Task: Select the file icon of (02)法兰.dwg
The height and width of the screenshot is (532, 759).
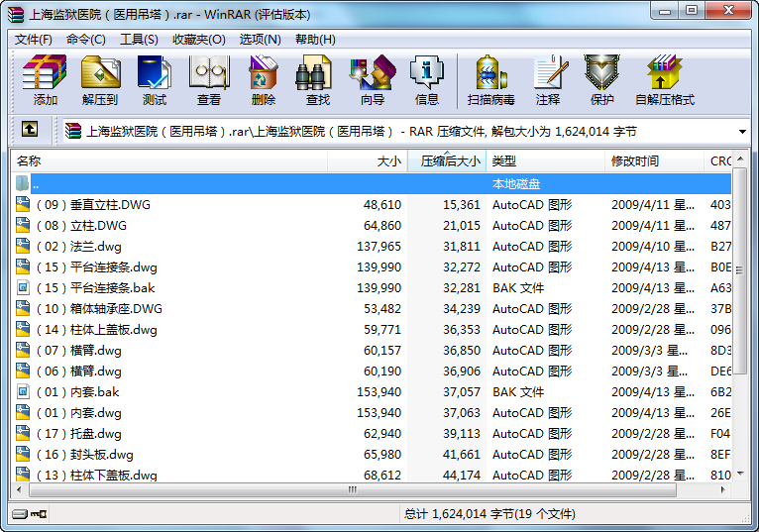Action: tap(23, 246)
